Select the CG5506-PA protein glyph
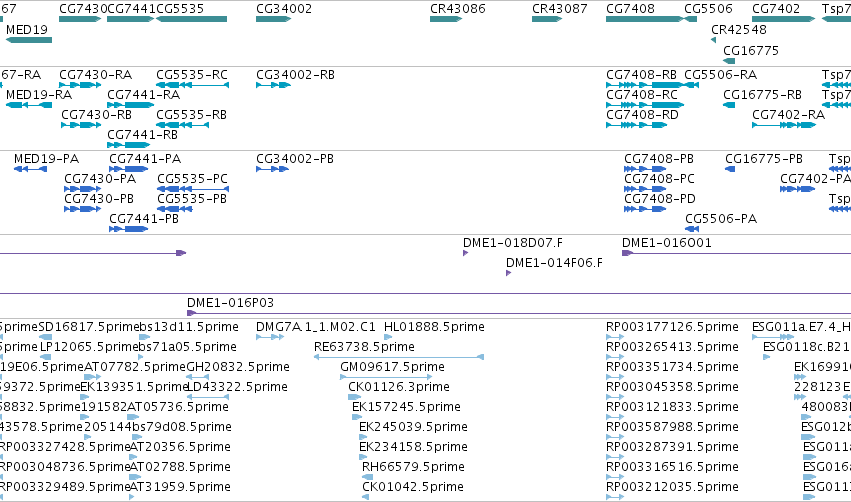Screen dimensions: 851x502 pyautogui.click(x=692, y=229)
